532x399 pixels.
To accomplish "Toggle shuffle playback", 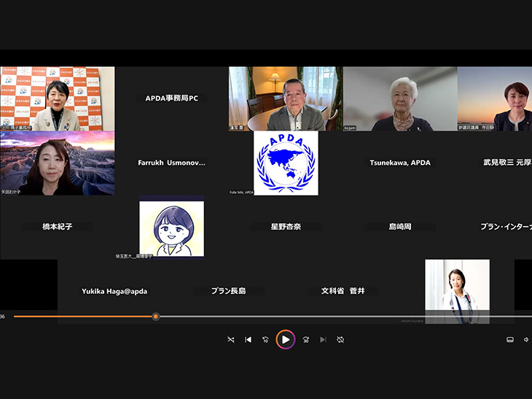I will (x=231, y=340).
